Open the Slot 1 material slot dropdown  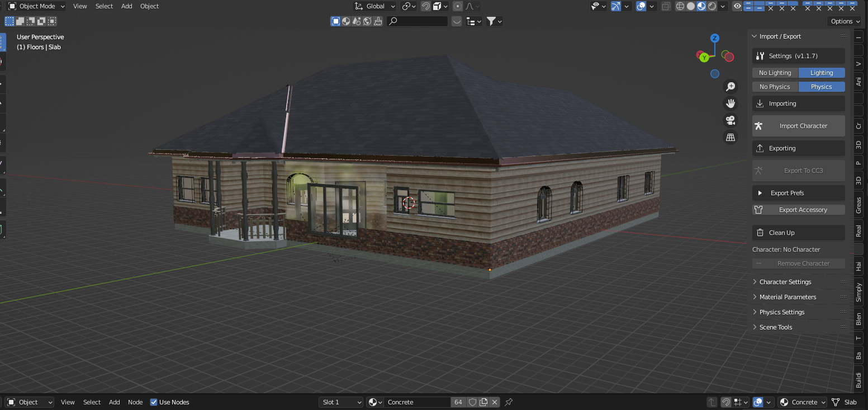point(341,402)
